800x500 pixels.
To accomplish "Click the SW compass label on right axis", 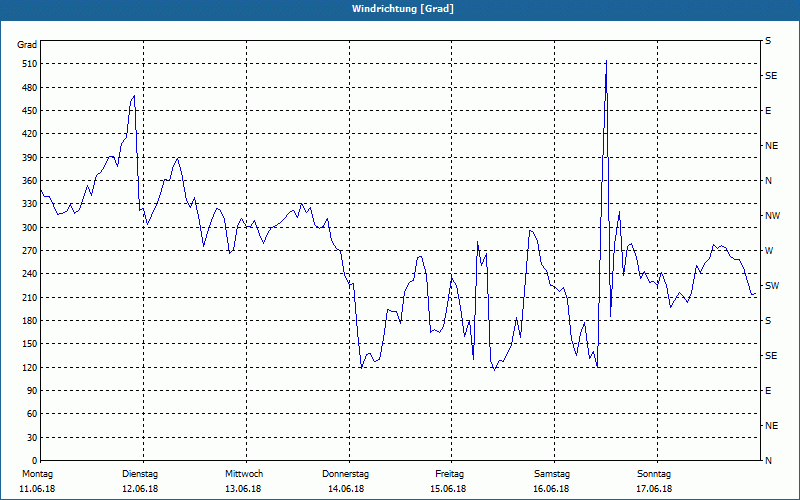I will pyautogui.click(x=772, y=286).
